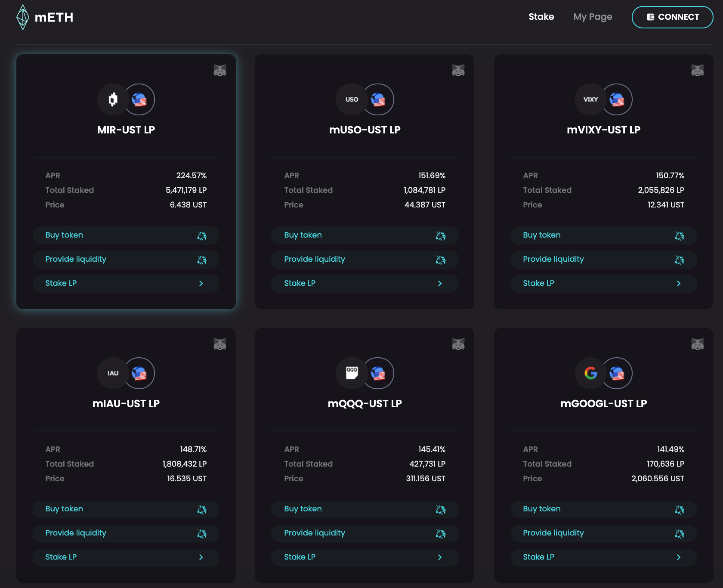Click MetaMask fox icon on MIR-UST LP card
This screenshot has width=723, height=588.
coord(220,70)
